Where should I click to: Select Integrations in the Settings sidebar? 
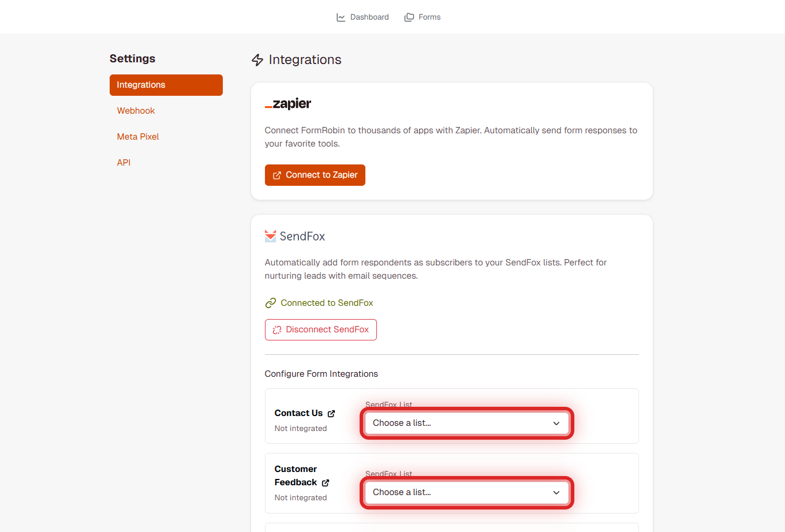141,85
